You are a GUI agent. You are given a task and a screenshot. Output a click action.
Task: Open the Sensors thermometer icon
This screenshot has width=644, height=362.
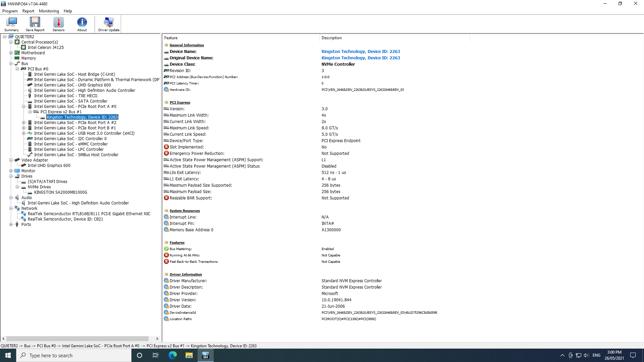pos(58,24)
